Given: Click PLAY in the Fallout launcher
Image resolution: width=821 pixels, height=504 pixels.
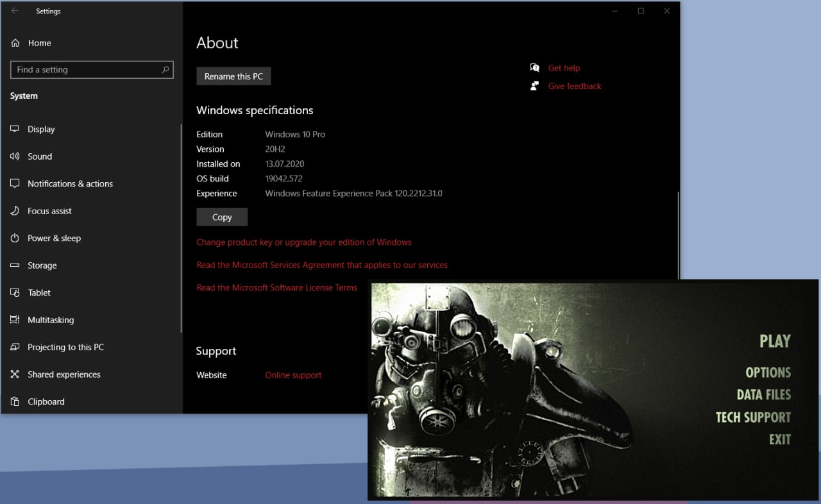Looking at the screenshot, I should pyautogui.click(x=775, y=341).
